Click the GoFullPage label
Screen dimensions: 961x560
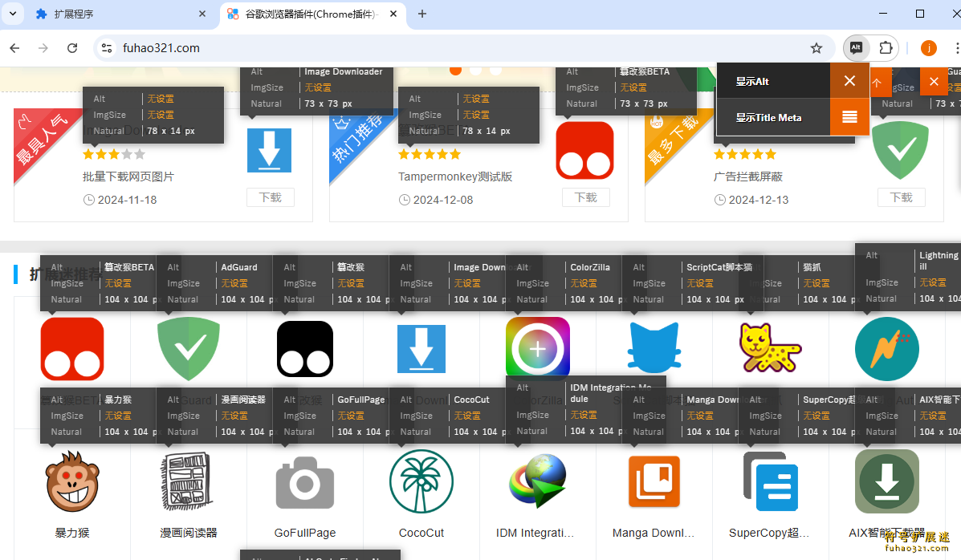click(x=305, y=533)
